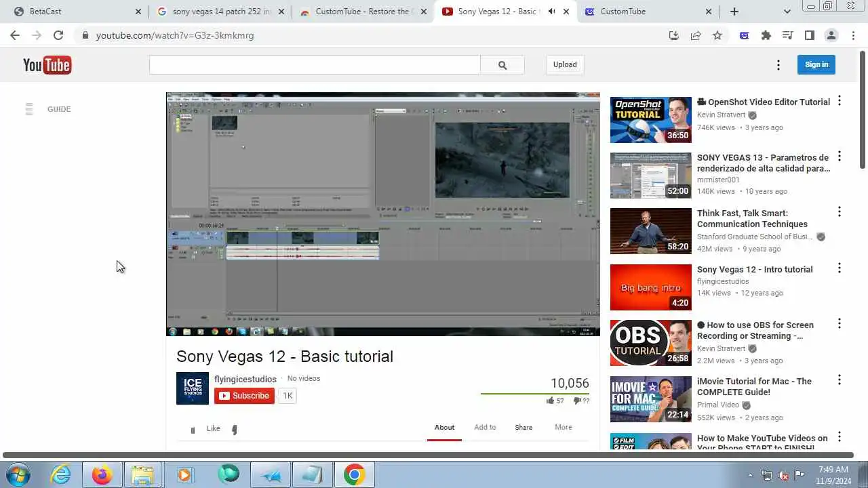Toggle the Chrome side panel icon

(x=810, y=35)
